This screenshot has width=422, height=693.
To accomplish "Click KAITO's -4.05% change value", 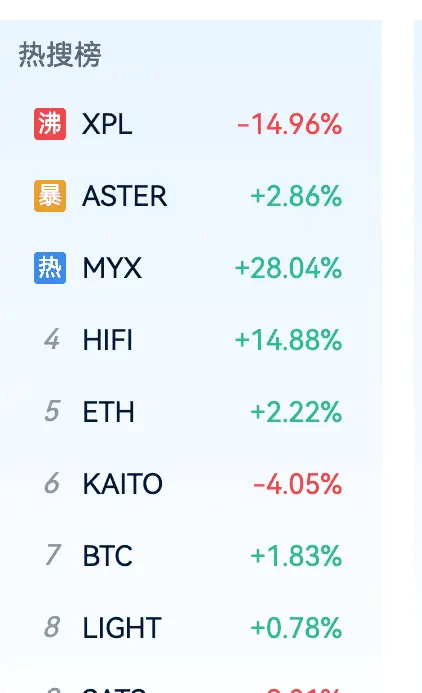I will coord(298,484).
